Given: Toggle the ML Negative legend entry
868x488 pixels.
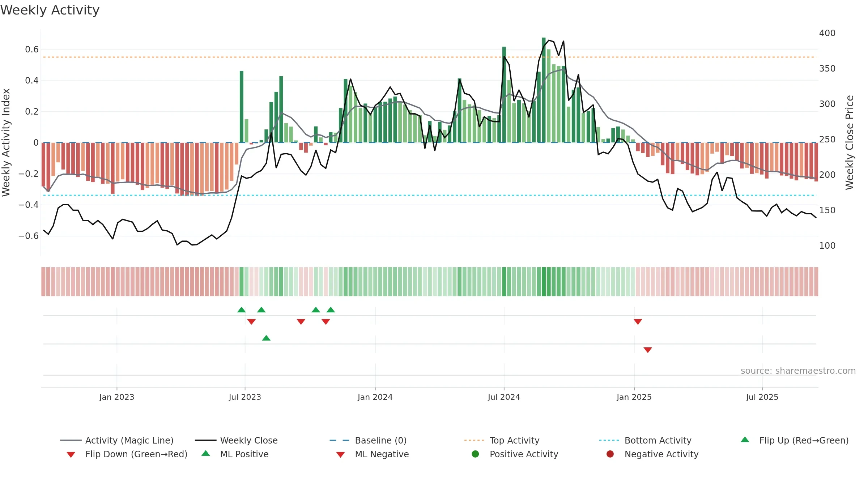Looking at the screenshot, I should (x=373, y=454).
